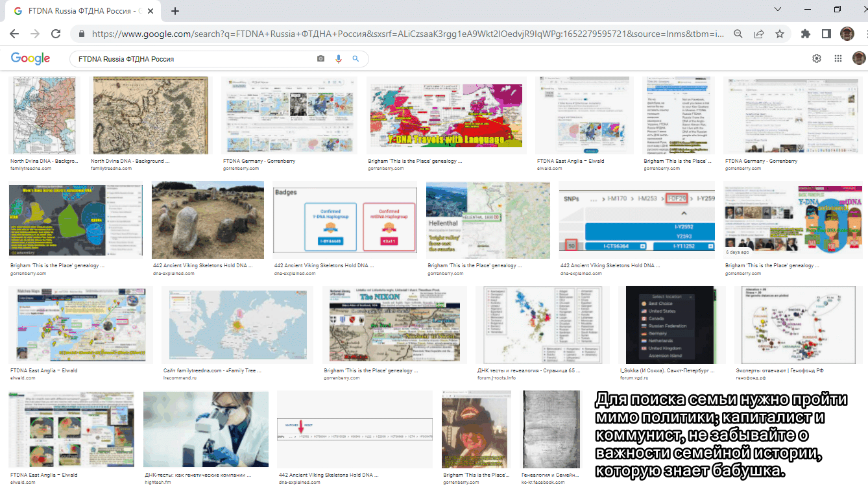Click the address bar URL
This screenshot has width=868, height=491.
click(407, 34)
